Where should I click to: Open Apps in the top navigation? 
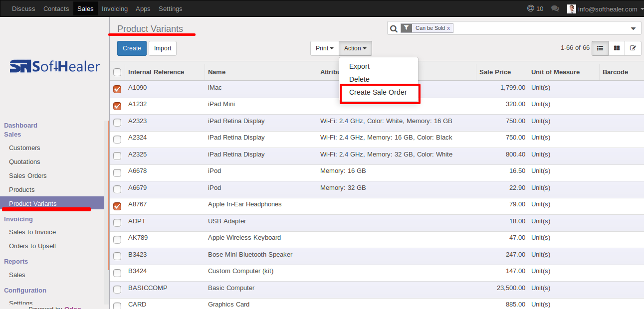(143, 8)
